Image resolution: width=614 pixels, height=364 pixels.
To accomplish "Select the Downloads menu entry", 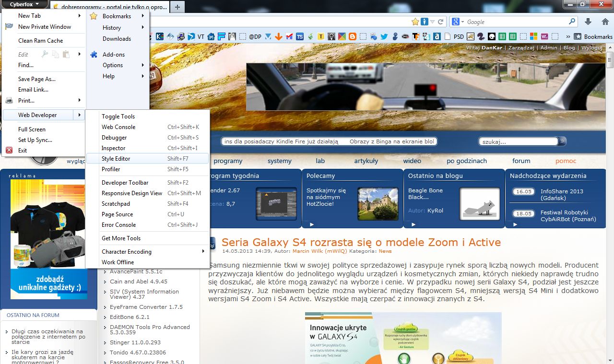I will pyautogui.click(x=118, y=39).
